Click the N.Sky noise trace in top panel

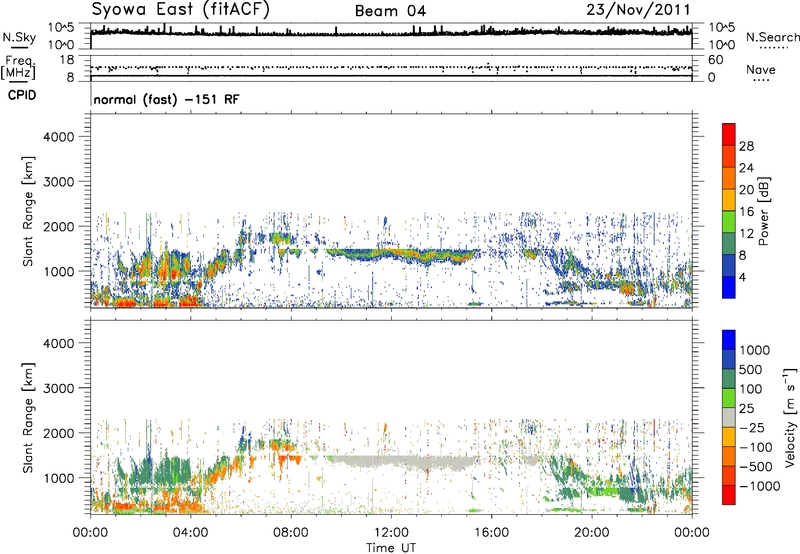(391, 33)
